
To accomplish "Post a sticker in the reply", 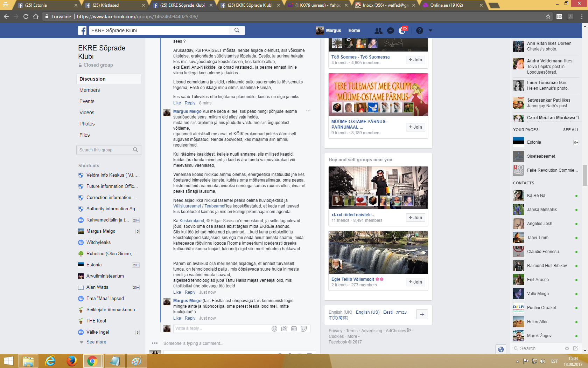I will [304, 329].
